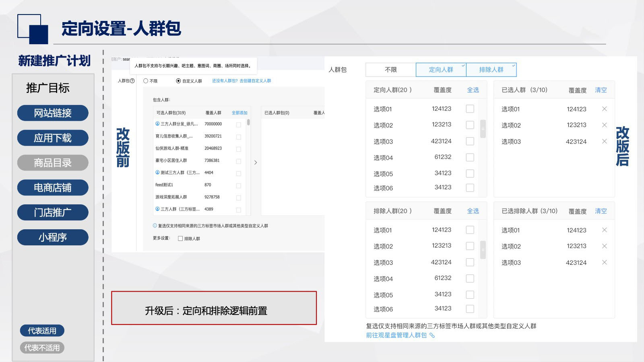Click the link icon beside 前往观星盘管理人群包

tap(432, 335)
